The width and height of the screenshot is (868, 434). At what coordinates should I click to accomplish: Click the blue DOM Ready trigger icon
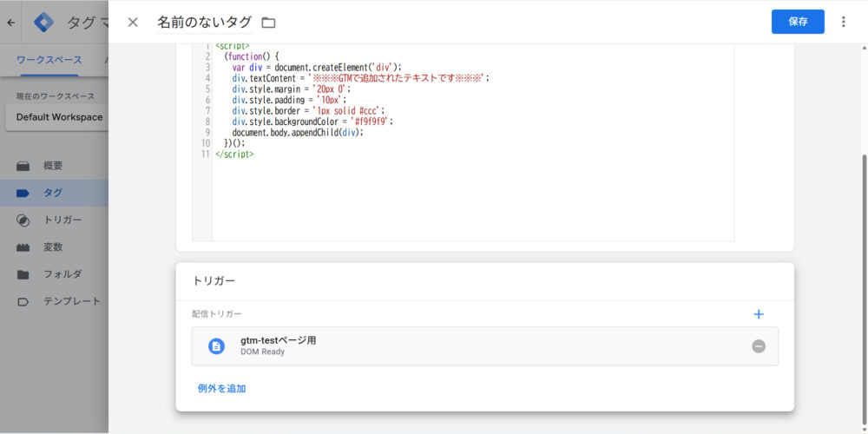click(216, 346)
